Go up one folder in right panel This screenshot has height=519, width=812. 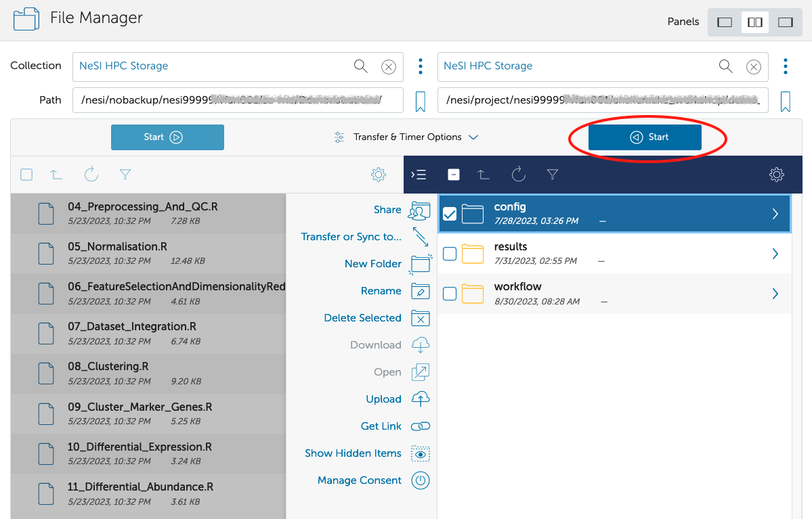483,175
